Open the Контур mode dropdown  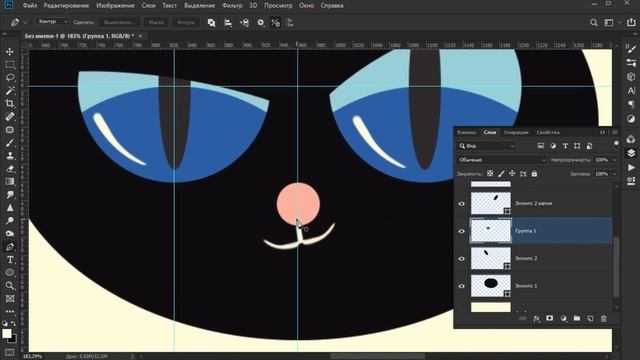click(x=53, y=22)
